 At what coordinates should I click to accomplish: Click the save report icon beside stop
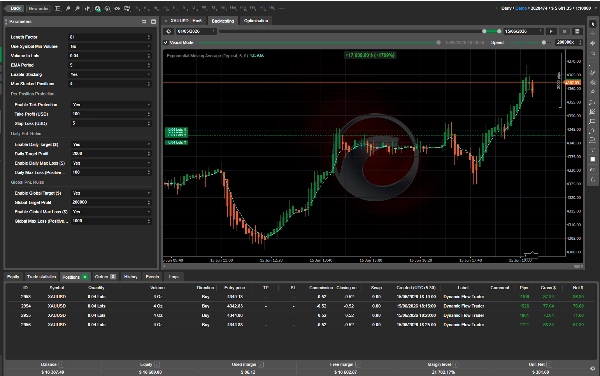coord(577,31)
